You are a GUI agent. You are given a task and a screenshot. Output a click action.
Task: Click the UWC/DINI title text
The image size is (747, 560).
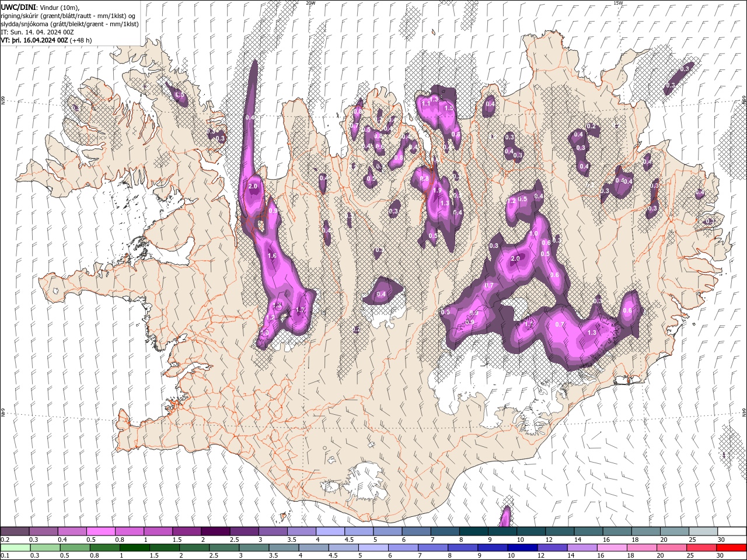(19, 7)
